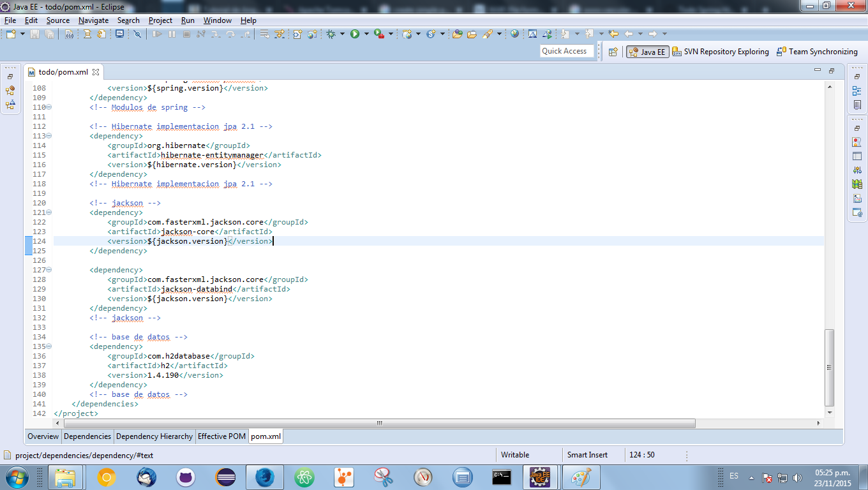The image size is (868, 490).
Task: Click the blue monitor toolbar icon
Action: click(x=119, y=34)
